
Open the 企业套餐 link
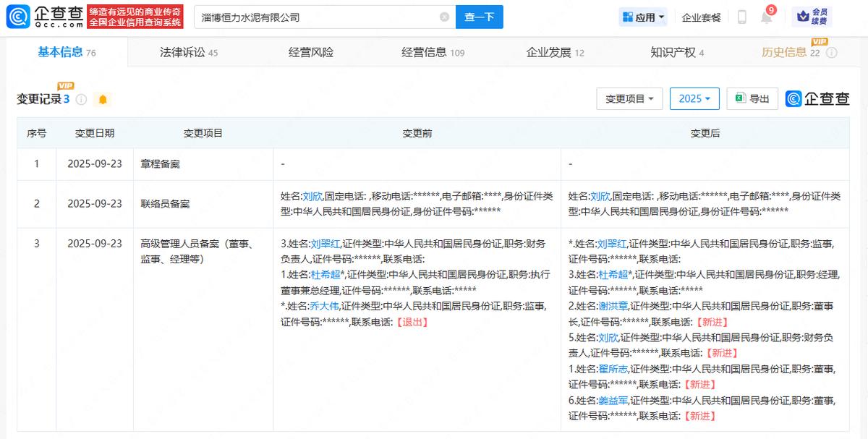pyautogui.click(x=701, y=17)
